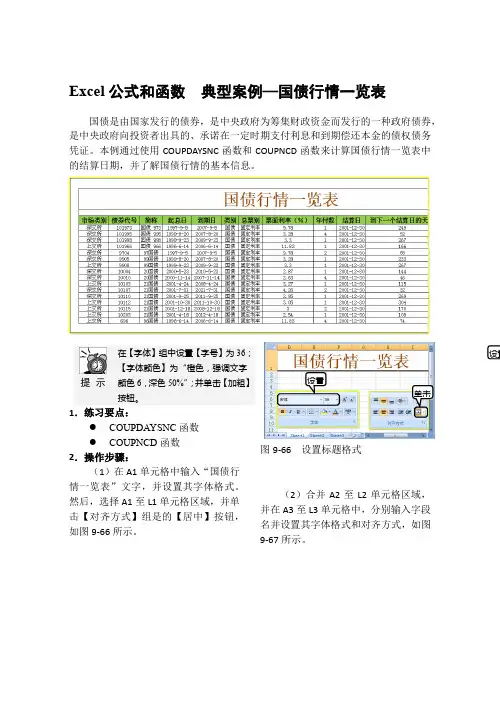The width and height of the screenshot is (500, 706).
Task: Open the alignment group dialog launcher
Action: 423,422
